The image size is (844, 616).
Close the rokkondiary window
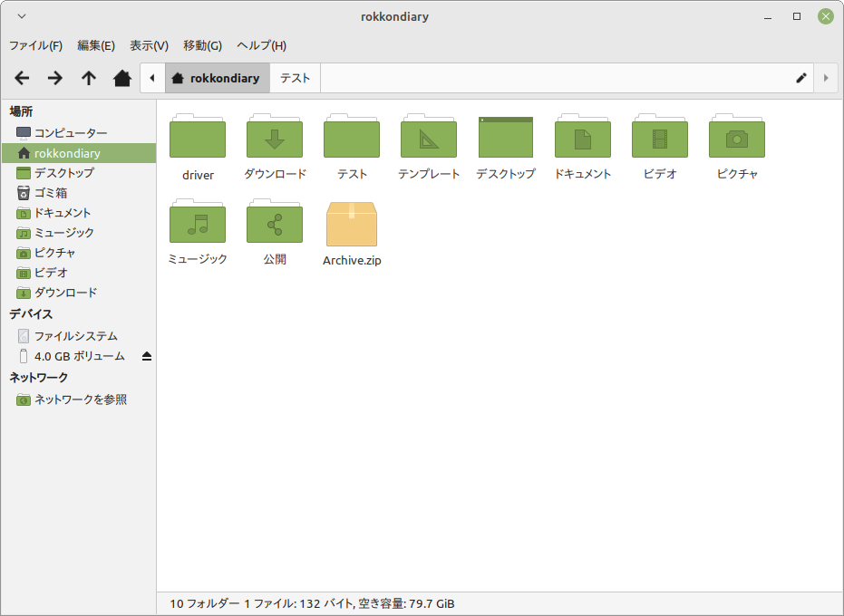point(825,16)
